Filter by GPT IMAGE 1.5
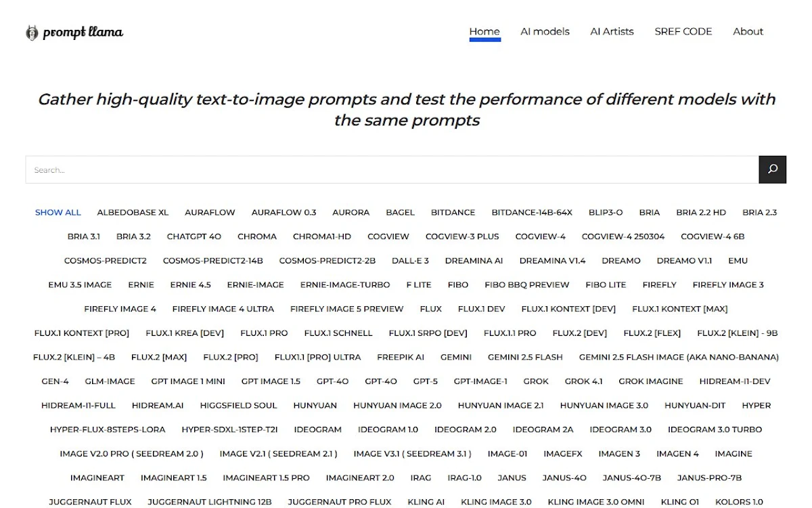The width and height of the screenshot is (812, 508). (271, 381)
